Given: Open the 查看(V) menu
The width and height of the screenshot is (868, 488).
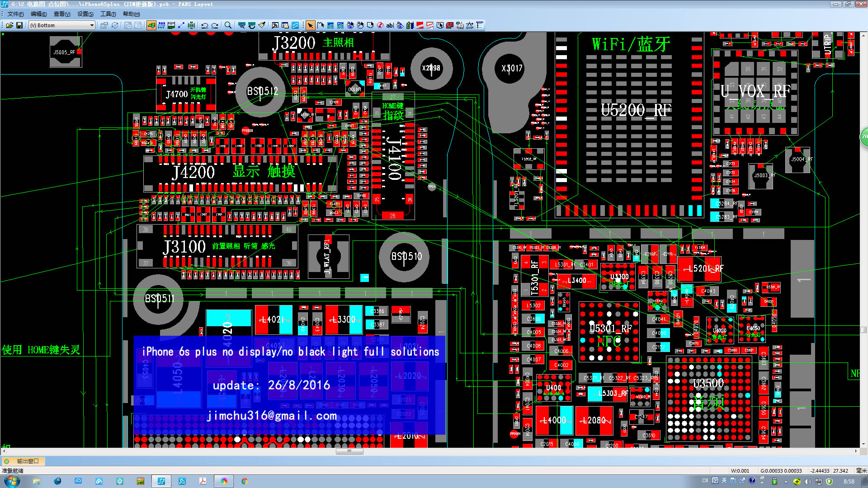Looking at the screenshot, I should [62, 14].
